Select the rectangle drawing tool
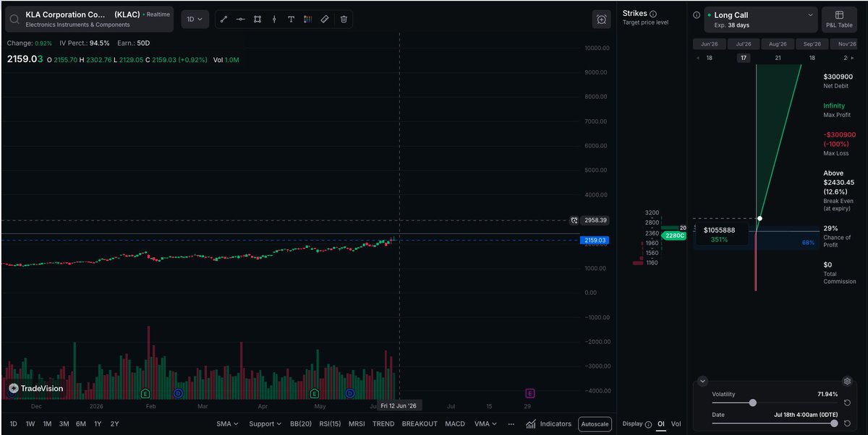 pos(258,20)
